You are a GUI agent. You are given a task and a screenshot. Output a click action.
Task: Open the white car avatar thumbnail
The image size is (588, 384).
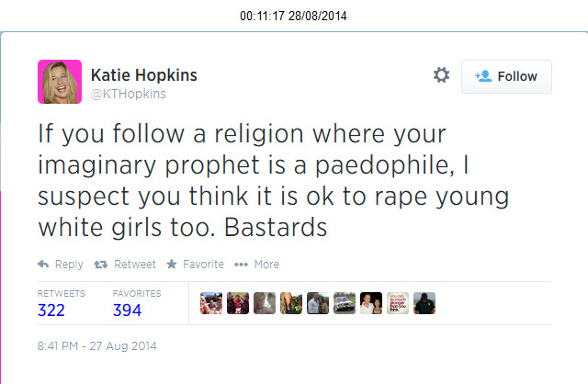pyautogui.click(x=345, y=303)
